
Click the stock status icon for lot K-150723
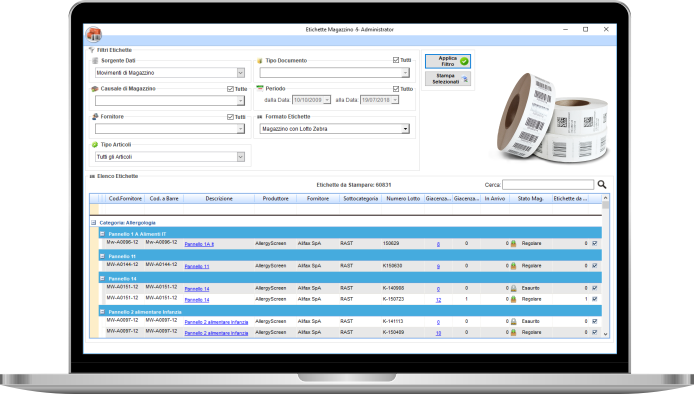click(513, 299)
